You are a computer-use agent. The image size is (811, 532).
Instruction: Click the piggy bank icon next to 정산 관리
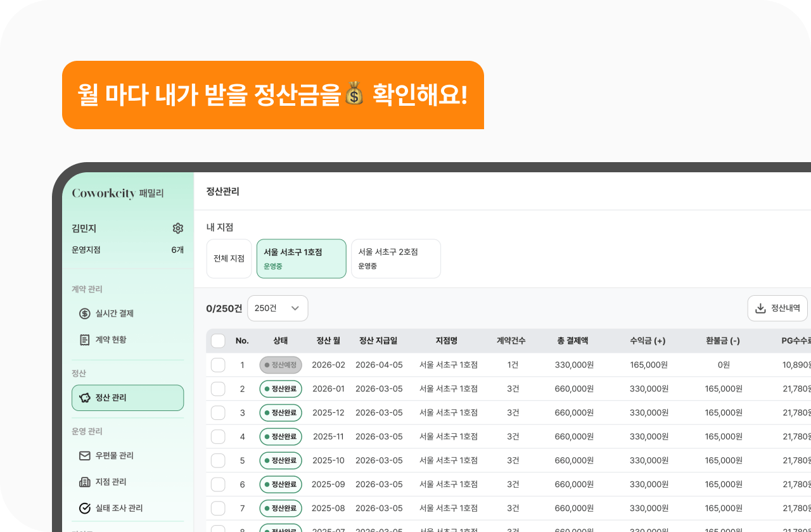84,397
